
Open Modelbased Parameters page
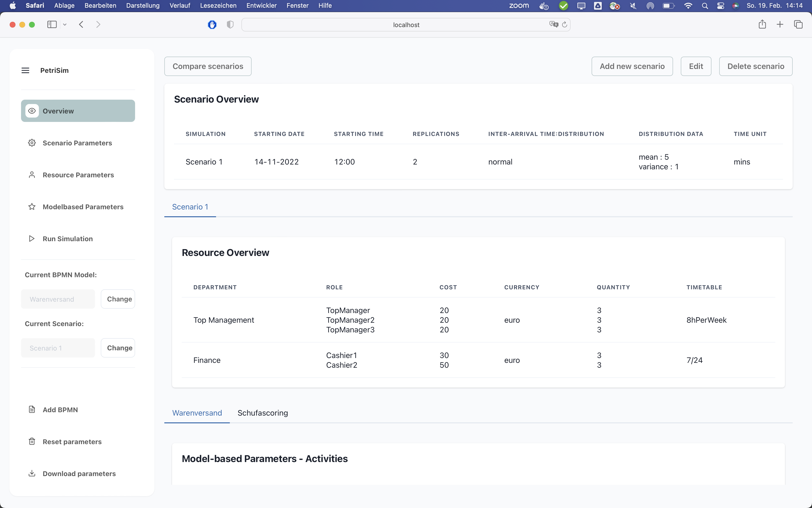(78, 207)
